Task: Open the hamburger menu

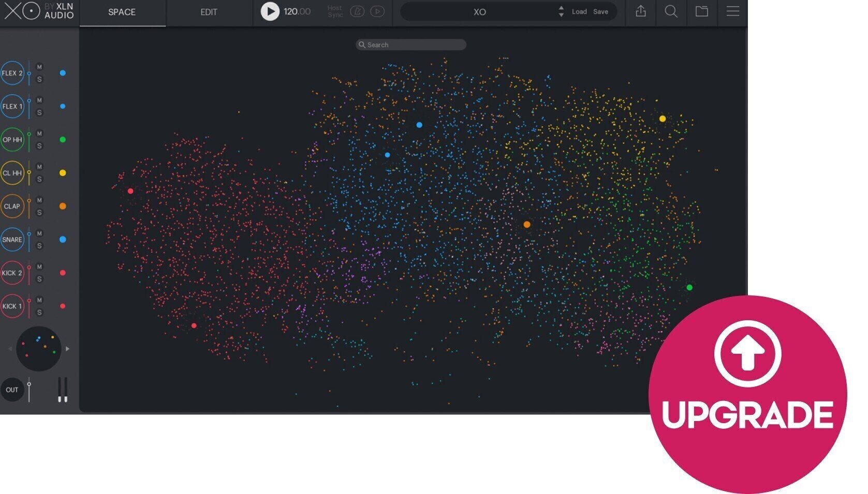Action: [732, 11]
